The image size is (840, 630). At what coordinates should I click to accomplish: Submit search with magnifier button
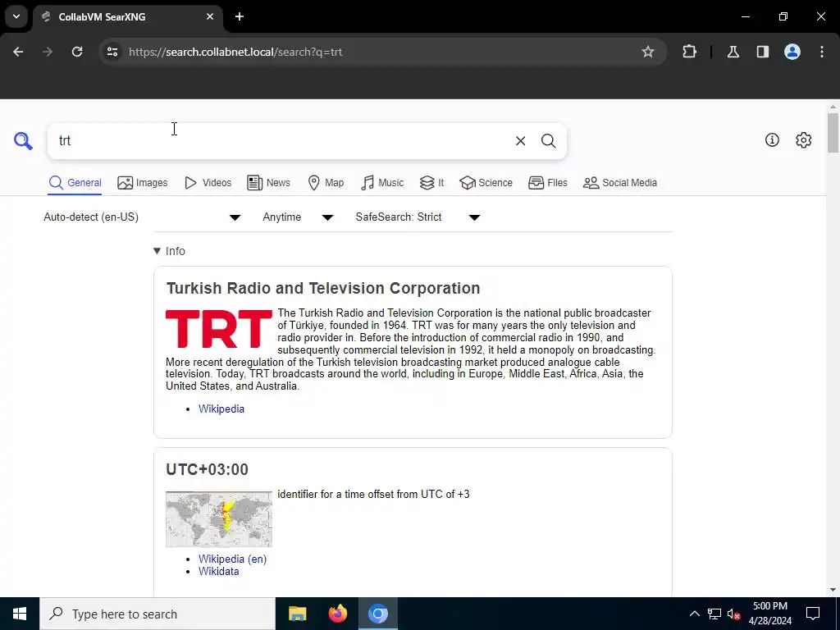coord(548,141)
